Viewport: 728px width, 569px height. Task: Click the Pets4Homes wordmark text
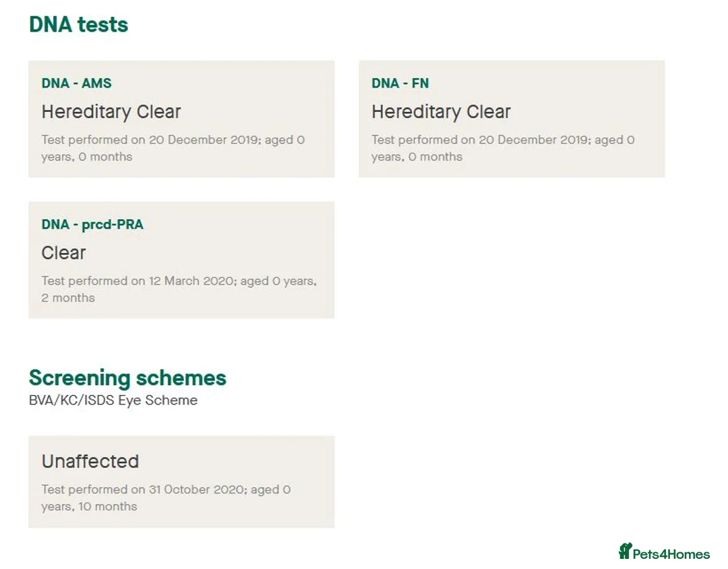(x=671, y=554)
